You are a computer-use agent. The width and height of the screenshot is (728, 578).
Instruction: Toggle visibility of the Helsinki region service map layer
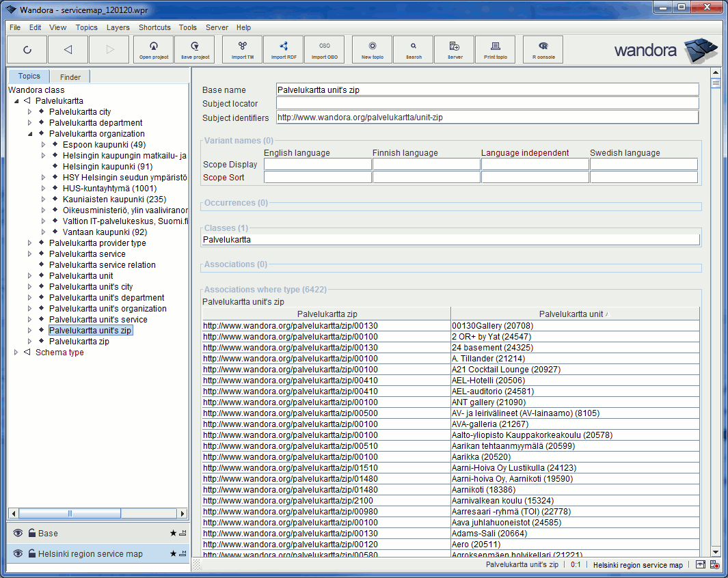click(16, 555)
